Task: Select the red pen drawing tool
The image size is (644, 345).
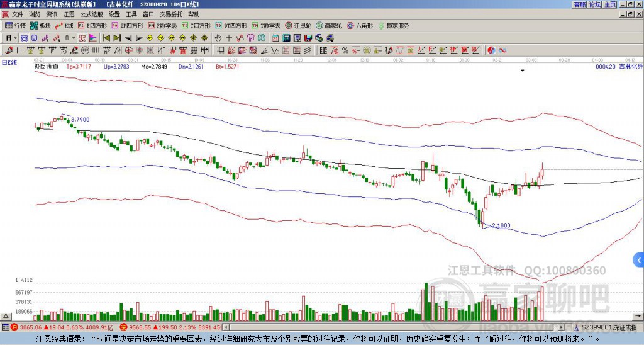Action: pyautogui.click(x=9, y=50)
